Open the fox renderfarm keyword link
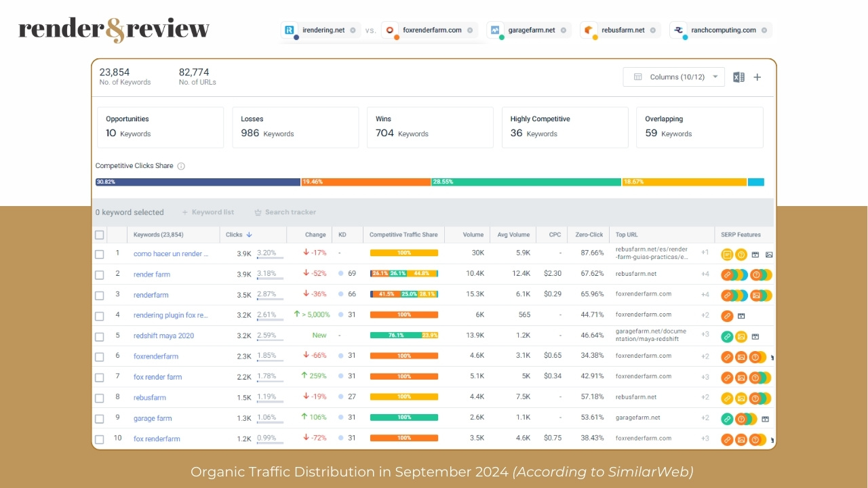This screenshot has height=488, width=868. pyautogui.click(x=157, y=439)
